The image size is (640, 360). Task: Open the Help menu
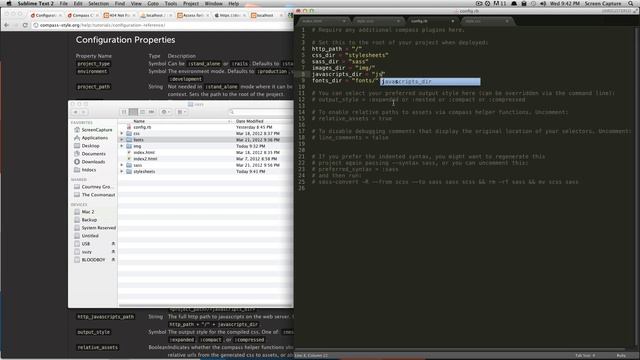233,3
